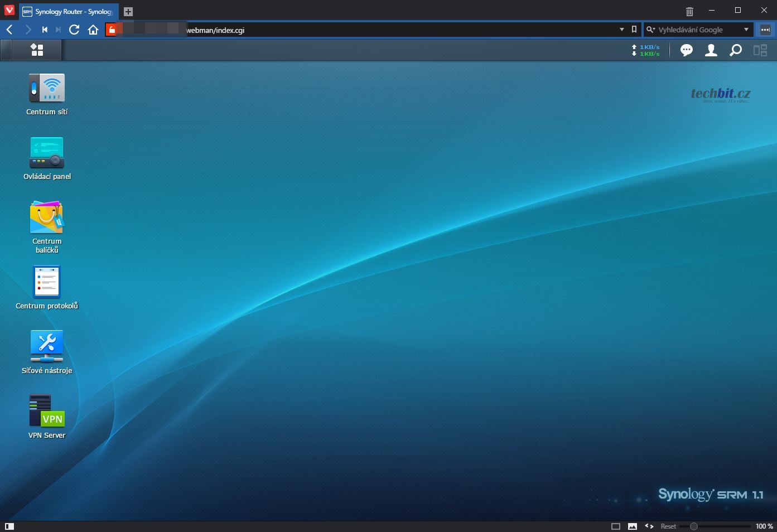The image size is (777, 532).
Task: Open the Centrum sítí network center icon
Action: tap(47, 88)
